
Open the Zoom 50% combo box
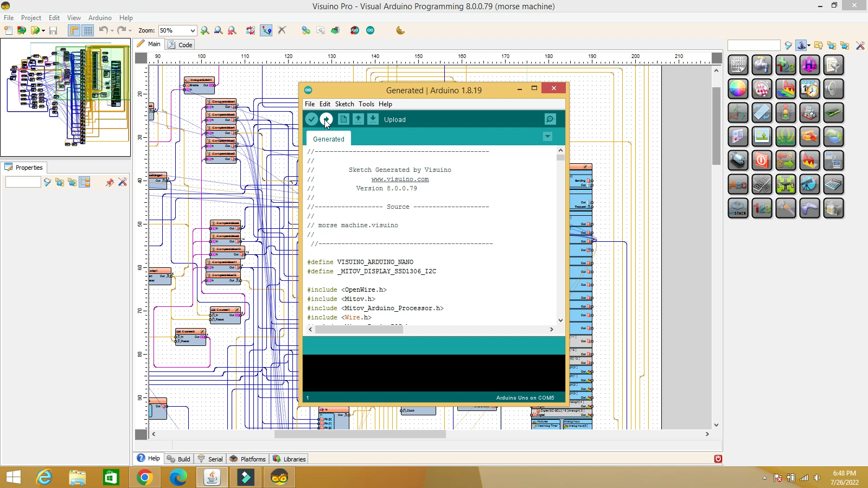coord(177,30)
